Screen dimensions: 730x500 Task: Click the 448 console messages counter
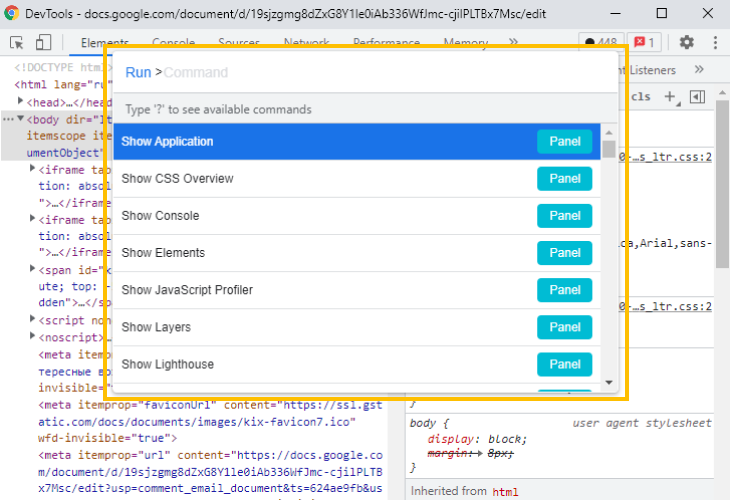pyautogui.click(x=601, y=43)
